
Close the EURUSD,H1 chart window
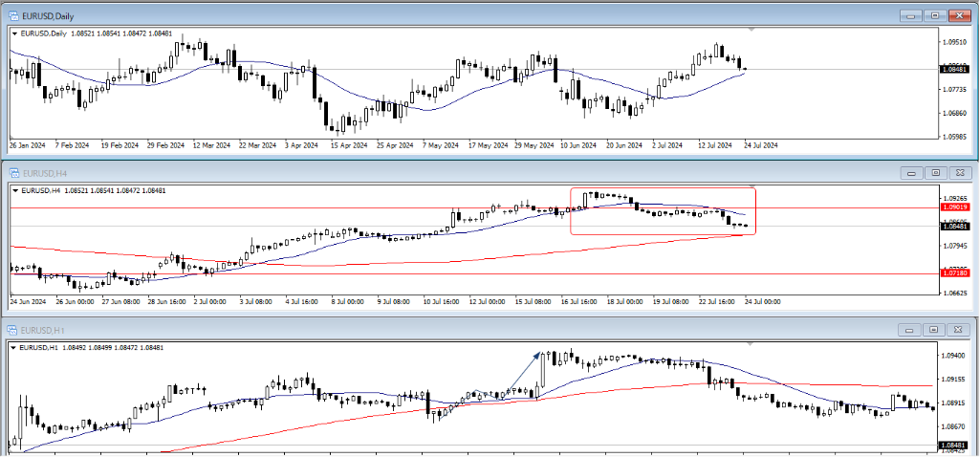click(x=958, y=330)
